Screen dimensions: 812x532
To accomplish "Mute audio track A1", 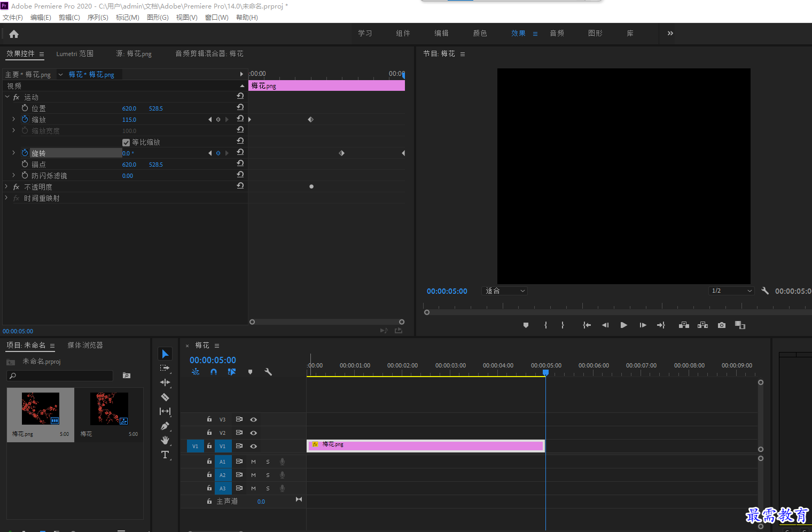I will (253, 461).
